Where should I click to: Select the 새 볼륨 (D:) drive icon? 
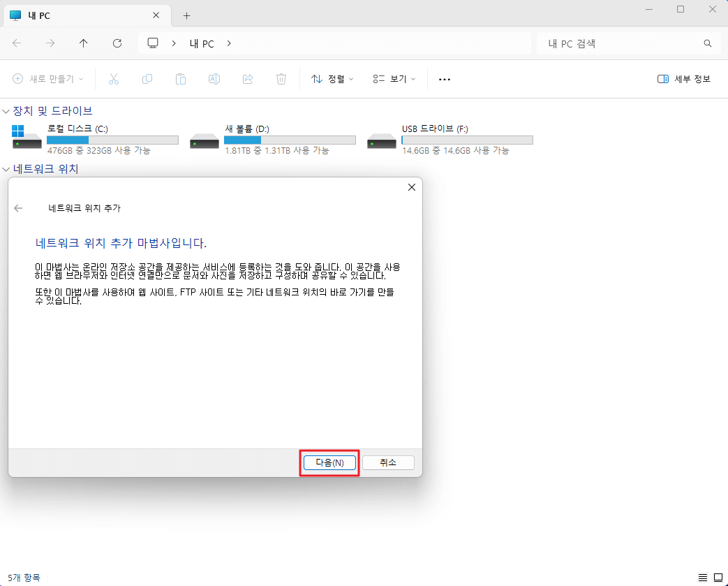[x=205, y=141]
